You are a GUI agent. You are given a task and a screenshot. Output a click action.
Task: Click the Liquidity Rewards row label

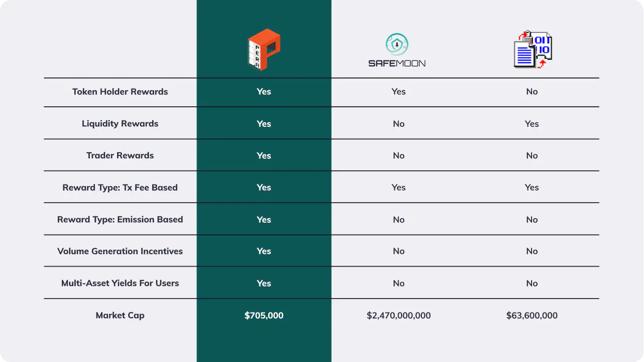(x=120, y=124)
